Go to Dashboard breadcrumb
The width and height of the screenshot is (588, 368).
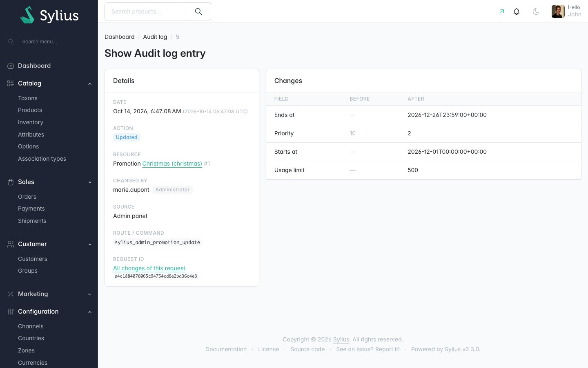(120, 37)
